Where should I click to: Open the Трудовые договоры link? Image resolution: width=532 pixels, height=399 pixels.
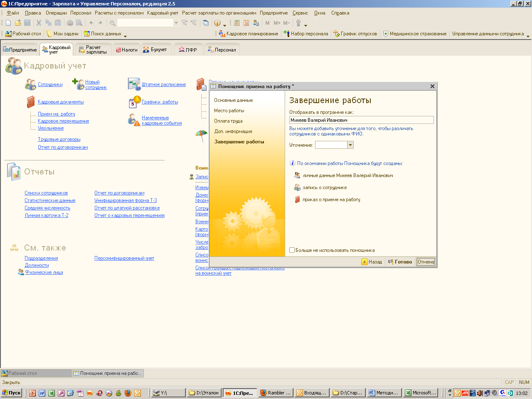point(59,139)
